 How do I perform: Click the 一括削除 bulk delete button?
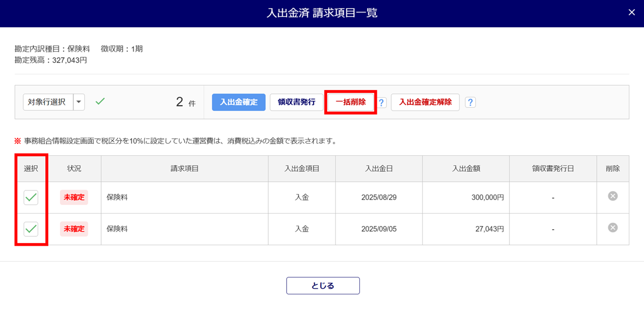[351, 102]
